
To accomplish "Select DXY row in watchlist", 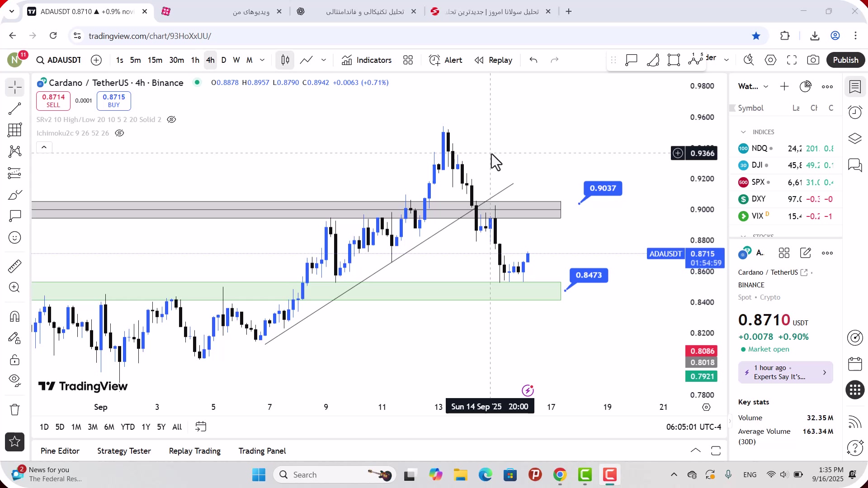I will point(786,199).
